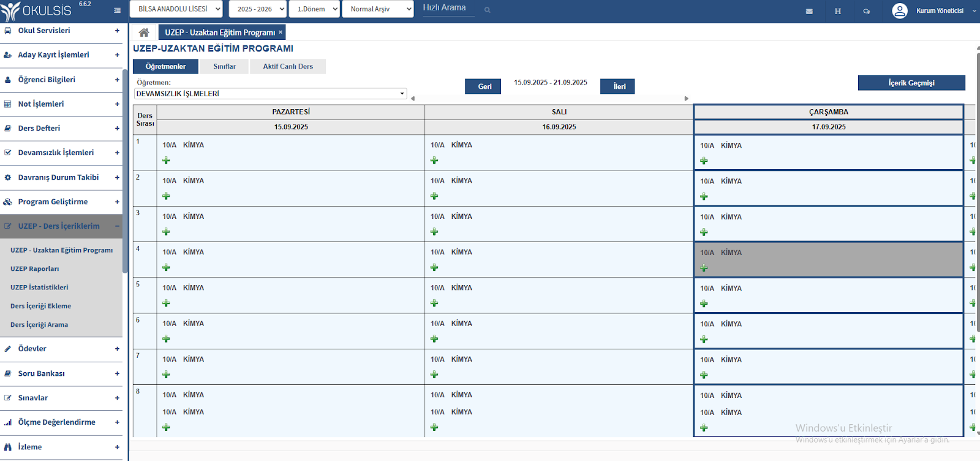980x461 pixels.
Task: Open UZEP Raporları in the sidebar
Action: tap(35, 269)
